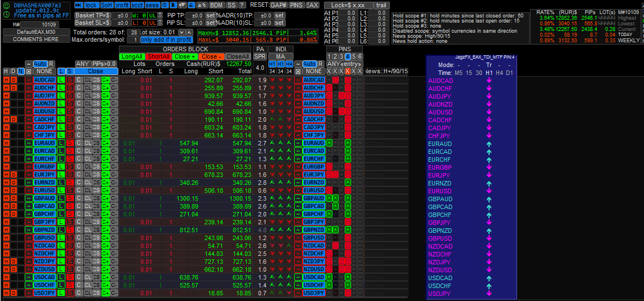Screen dimensions: 644x301
Task: Switch to the 'acct' toolbar tab
Action: (137, 5)
